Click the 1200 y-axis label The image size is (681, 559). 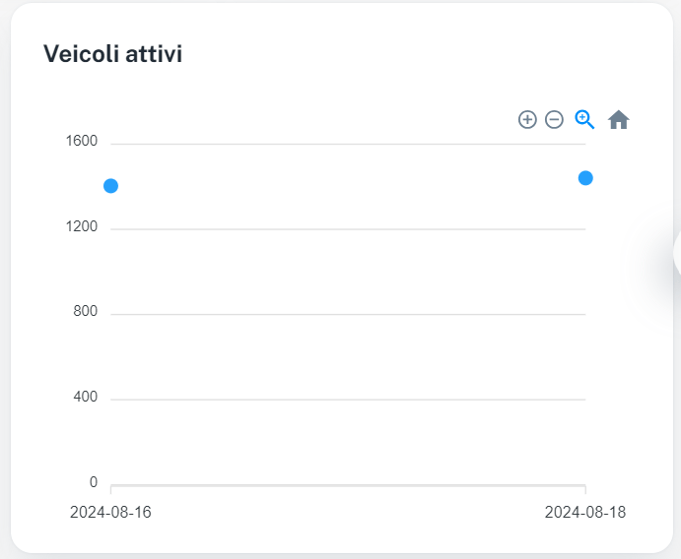[x=82, y=227]
